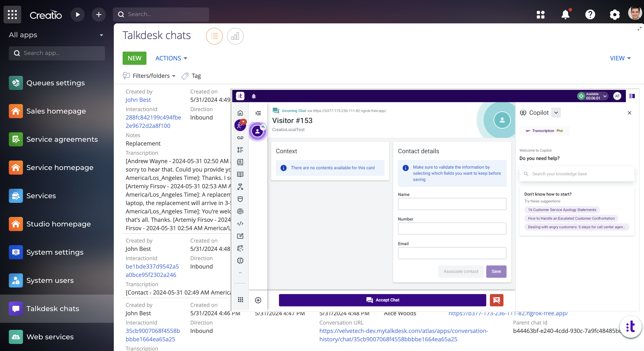This screenshot has height=351, width=644.
Task: Change agent Available status dropdown
Action: tap(593, 96)
